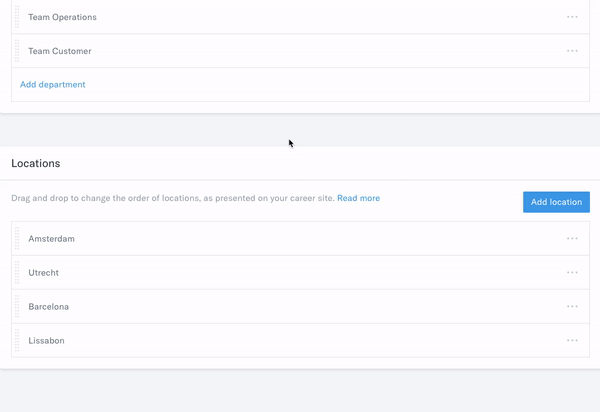The image size is (600, 412).
Task: Select the Barcelona location row
Action: 300,306
